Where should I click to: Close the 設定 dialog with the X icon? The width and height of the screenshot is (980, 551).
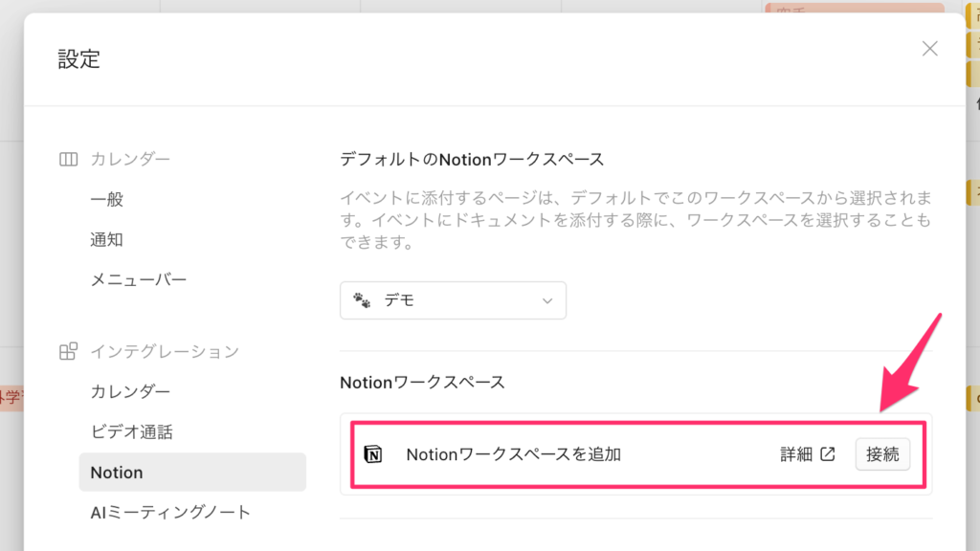[x=929, y=49]
